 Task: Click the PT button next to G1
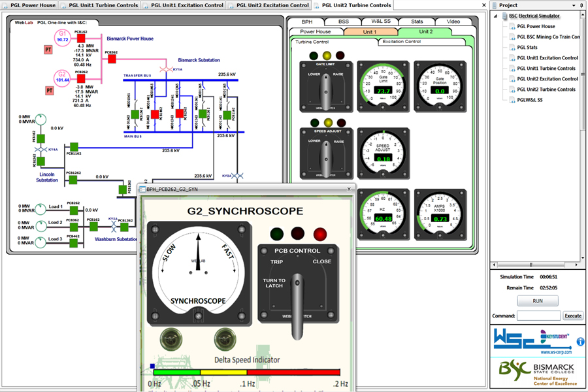[x=48, y=50]
